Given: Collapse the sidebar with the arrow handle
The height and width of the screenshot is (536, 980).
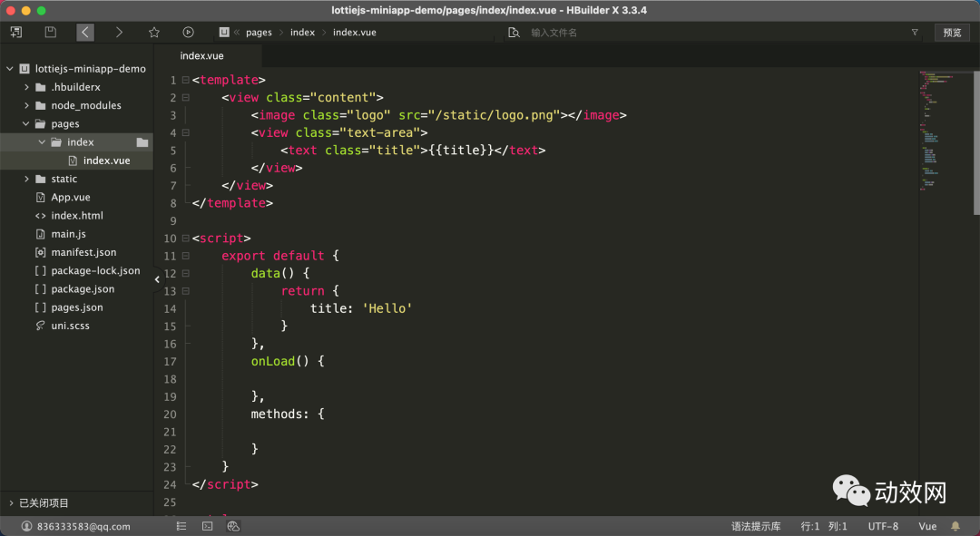Looking at the screenshot, I should tap(157, 280).
